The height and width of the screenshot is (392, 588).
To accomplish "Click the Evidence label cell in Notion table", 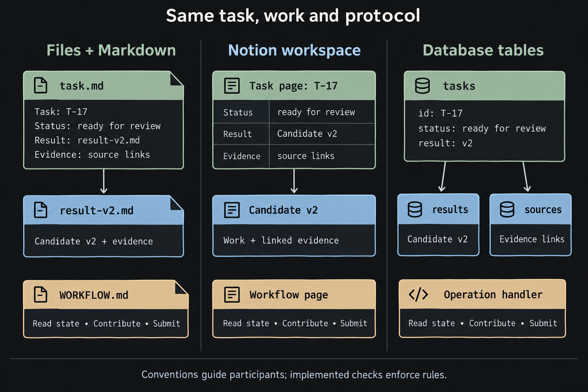I will tap(241, 156).
